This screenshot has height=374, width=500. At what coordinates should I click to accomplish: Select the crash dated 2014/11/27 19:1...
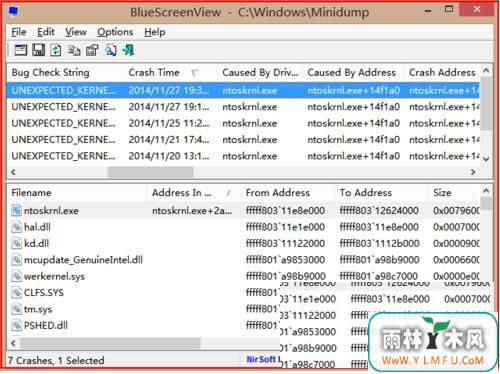[x=243, y=107]
